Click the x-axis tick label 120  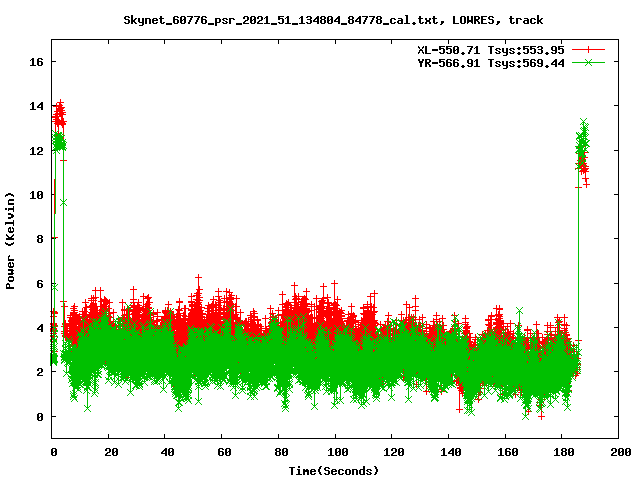tap(394, 452)
